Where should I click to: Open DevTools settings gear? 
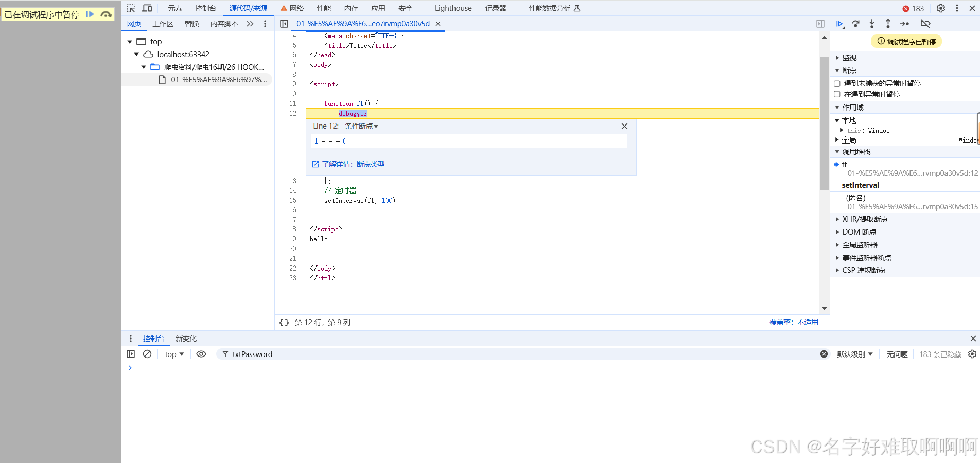[x=941, y=8]
